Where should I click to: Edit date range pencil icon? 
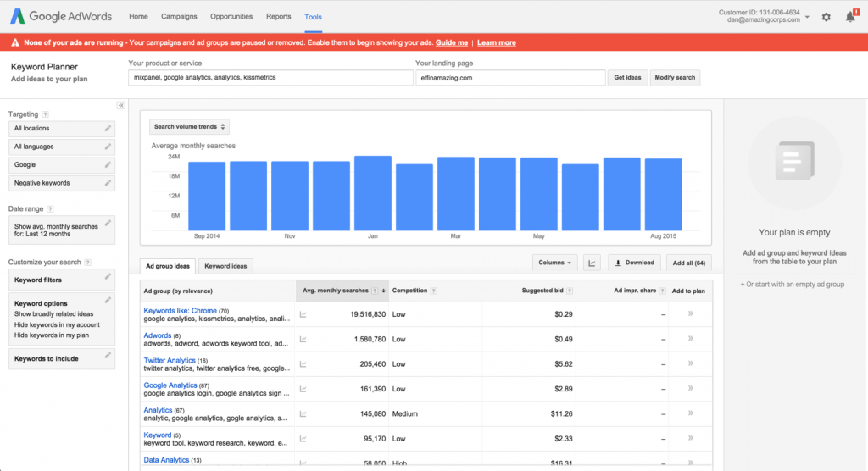[x=108, y=223]
